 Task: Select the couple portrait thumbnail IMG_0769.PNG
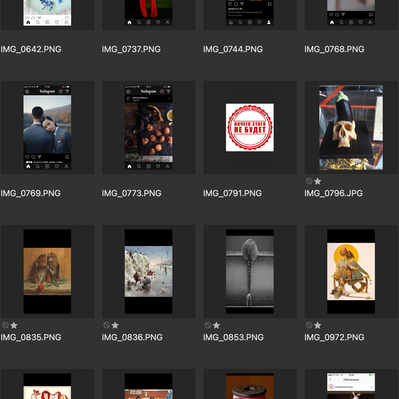click(47, 127)
